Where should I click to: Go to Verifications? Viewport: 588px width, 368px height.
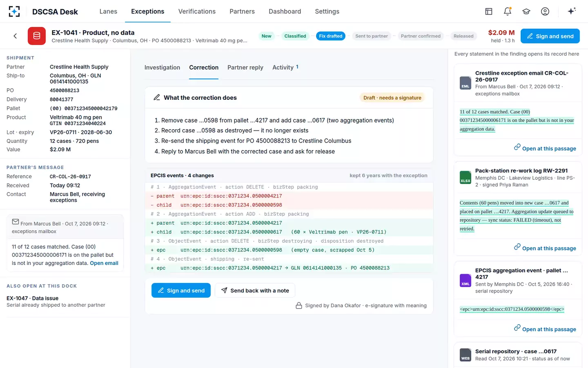coord(197,11)
